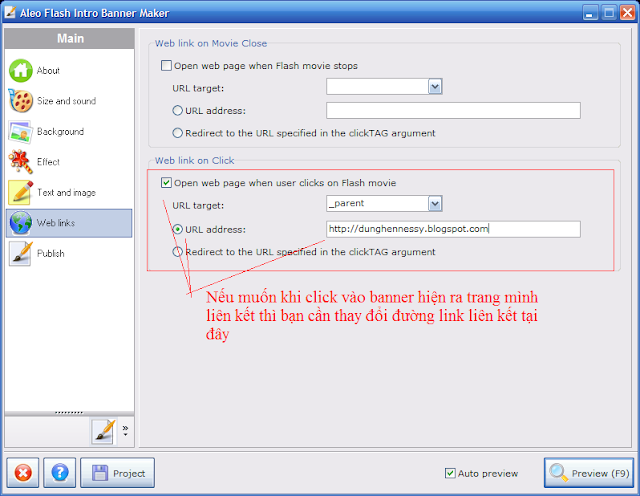Click the Web links globe icon
Viewport: 640px width, 496px height.
point(20,223)
